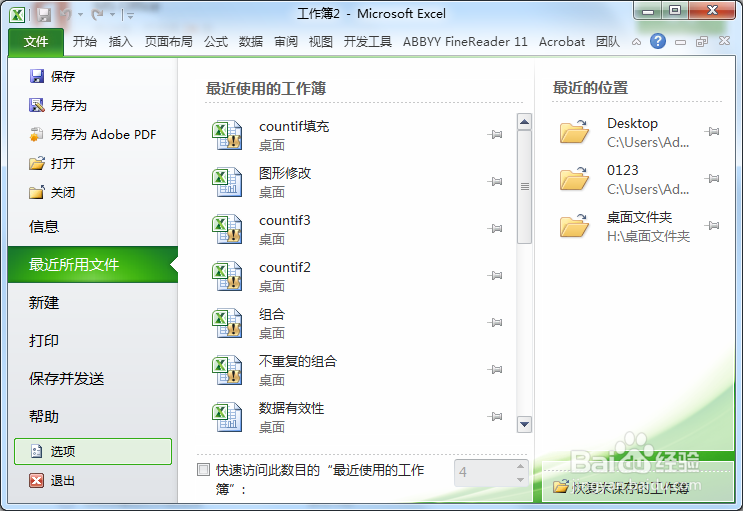Switch to the 插入 tab
The height and width of the screenshot is (511, 743).
120,42
